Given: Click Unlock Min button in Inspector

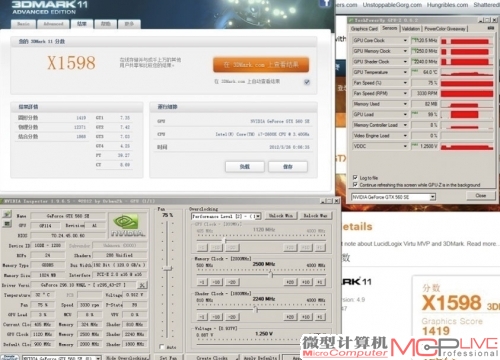Looking at the screenshot, I should pos(280,216).
